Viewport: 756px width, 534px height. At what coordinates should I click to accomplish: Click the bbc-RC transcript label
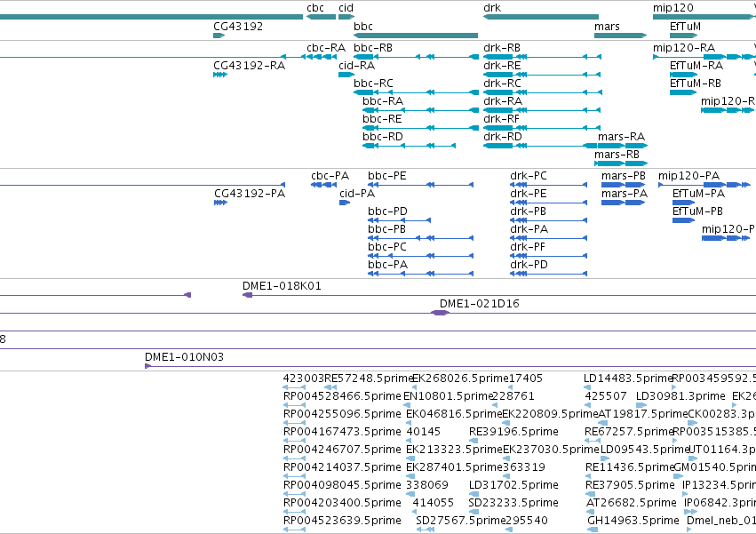point(373,84)
